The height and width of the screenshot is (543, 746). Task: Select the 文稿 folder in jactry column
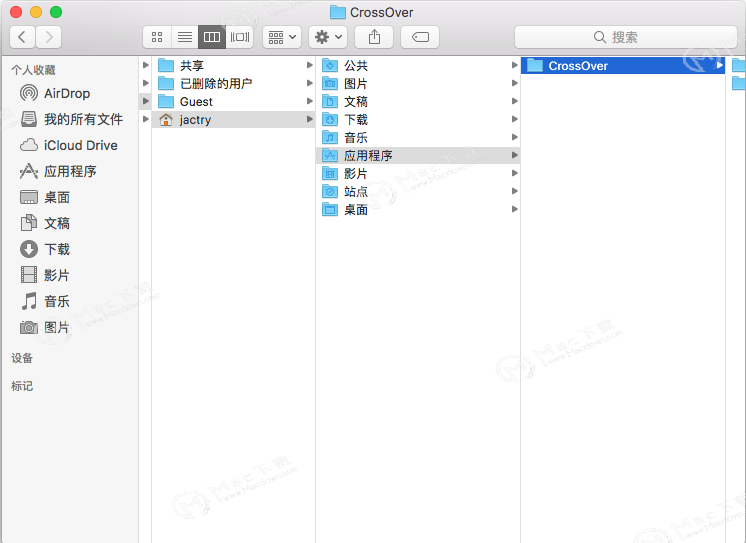[x=418, y=101]
